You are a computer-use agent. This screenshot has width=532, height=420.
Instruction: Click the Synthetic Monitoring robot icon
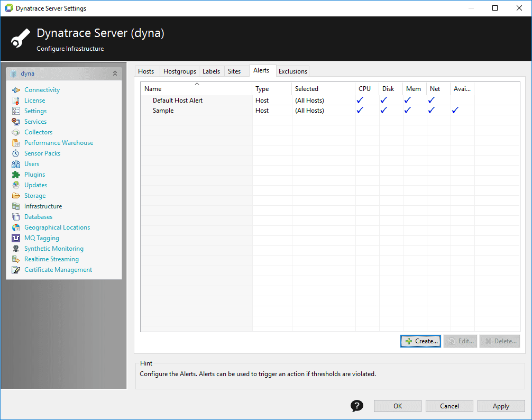point(16,249)
